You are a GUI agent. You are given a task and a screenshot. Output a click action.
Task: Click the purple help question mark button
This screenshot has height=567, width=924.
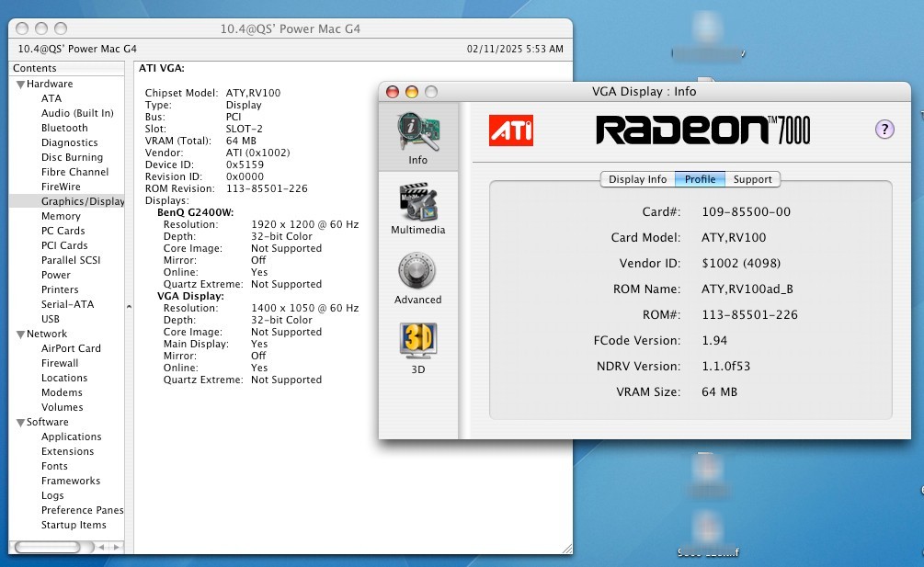click(x=884, y=129)
